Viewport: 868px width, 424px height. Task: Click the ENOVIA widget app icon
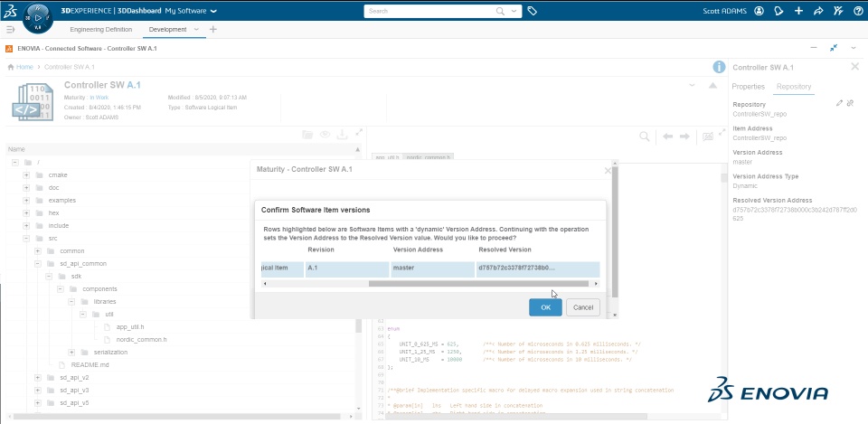9,48
